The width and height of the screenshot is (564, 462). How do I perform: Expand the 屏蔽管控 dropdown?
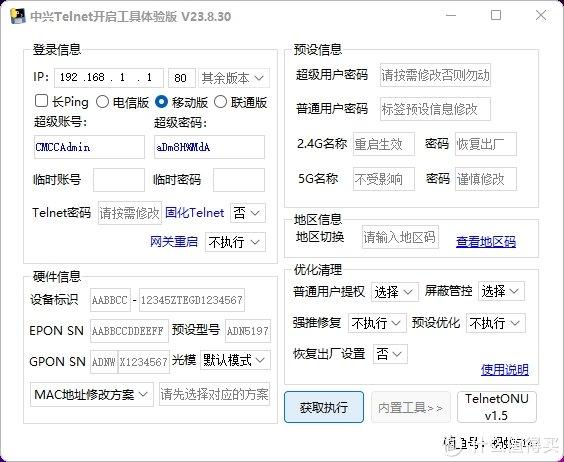[x=501, y=291]
